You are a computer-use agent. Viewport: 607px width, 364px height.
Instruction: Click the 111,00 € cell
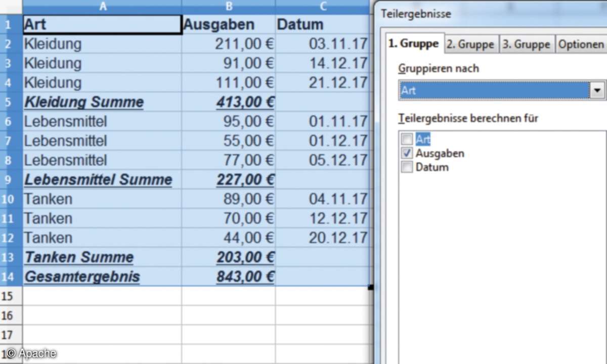[x=229, y=82]
